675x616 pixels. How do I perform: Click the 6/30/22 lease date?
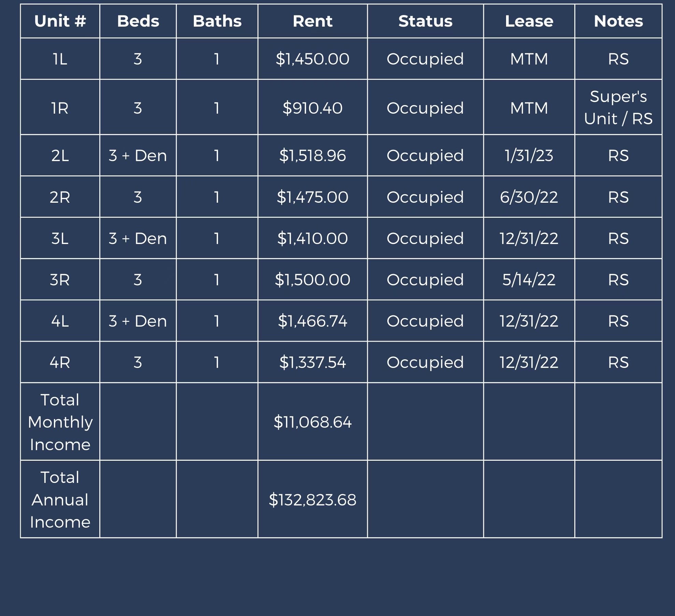pyautogui.click(x=529, y=197)
